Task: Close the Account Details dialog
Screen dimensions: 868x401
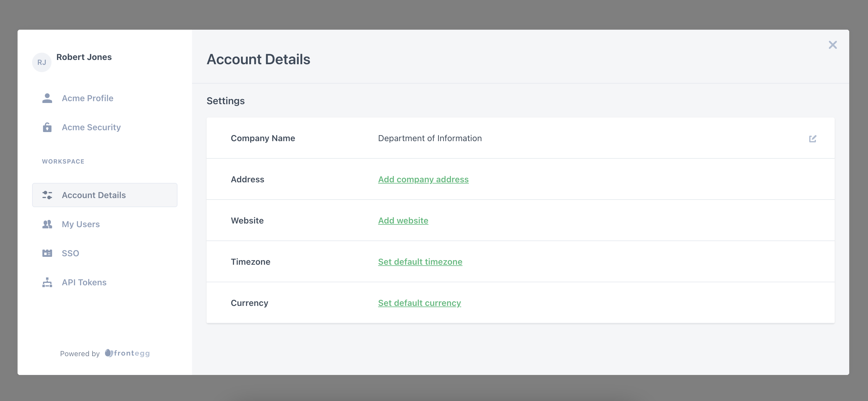Action: 833,45
